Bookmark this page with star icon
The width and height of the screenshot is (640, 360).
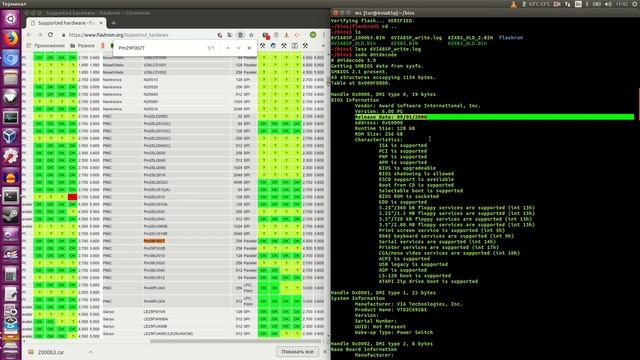[251, 35]
